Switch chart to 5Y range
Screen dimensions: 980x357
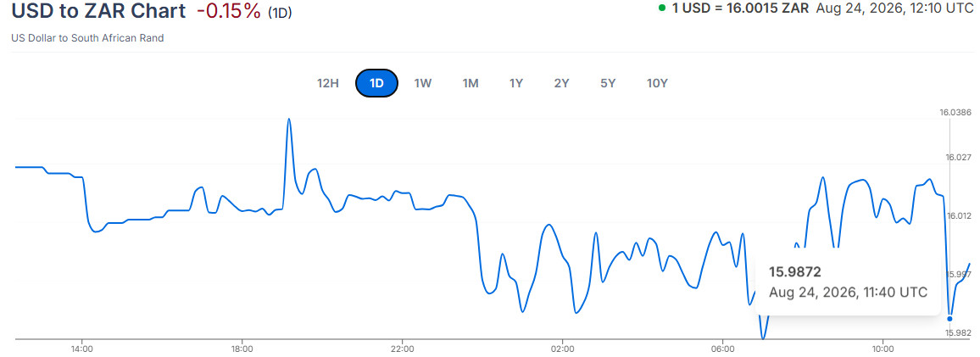[x=608, y=83]
